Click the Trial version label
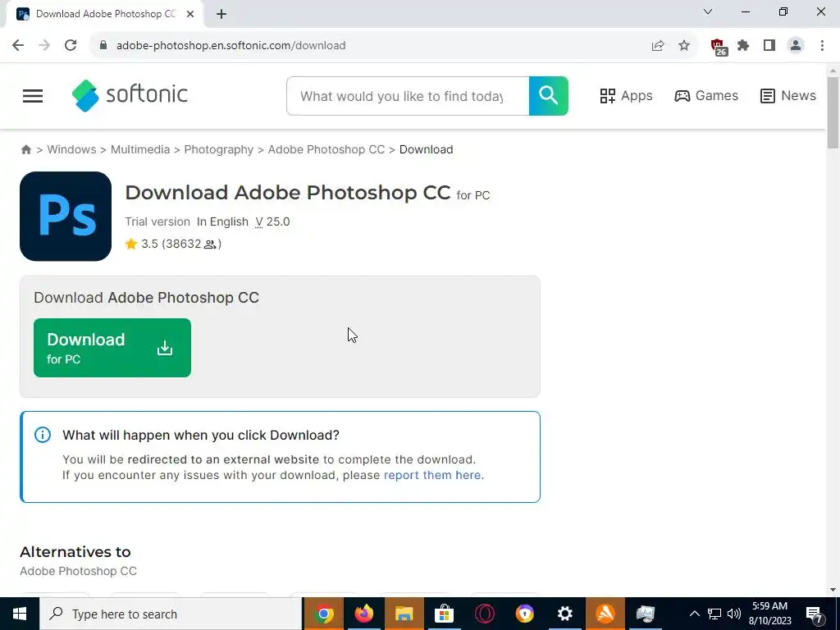Viewport: 840px width, 630px height. 157,221
